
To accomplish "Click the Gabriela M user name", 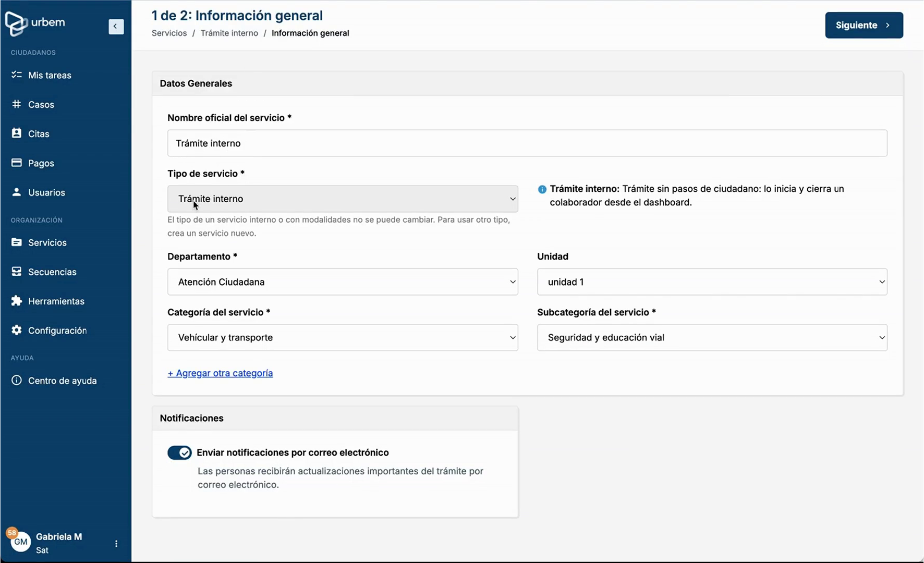I will [x=59, y=536].
